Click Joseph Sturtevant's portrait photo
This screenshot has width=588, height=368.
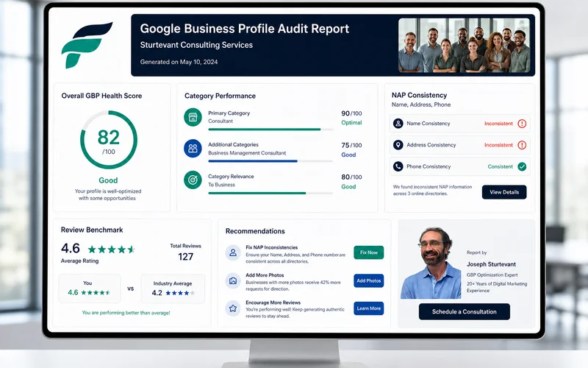pyautogui.click(x=431, y=263)
